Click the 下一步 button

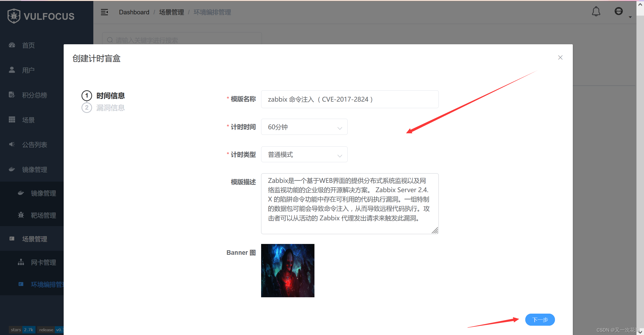[540, 320]
